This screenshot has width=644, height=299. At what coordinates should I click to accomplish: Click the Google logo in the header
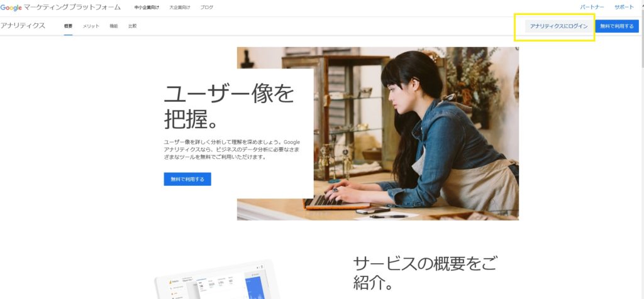(11, 8)
